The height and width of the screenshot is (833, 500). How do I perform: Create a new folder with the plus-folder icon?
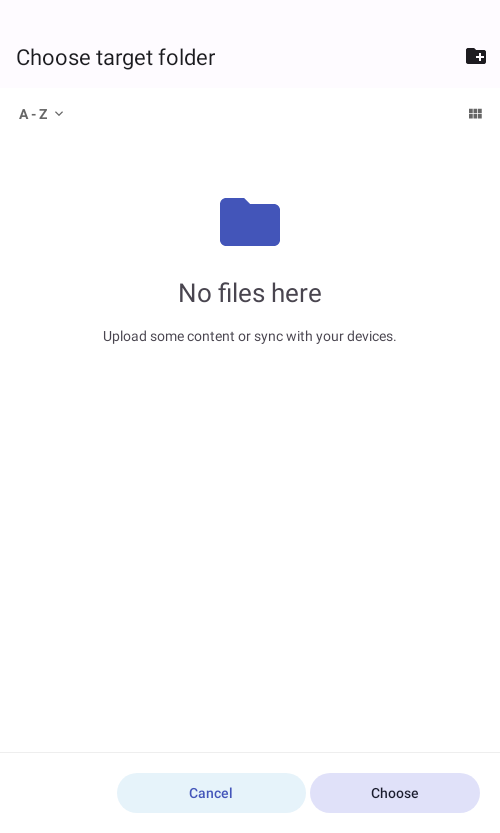pos(476,56)
